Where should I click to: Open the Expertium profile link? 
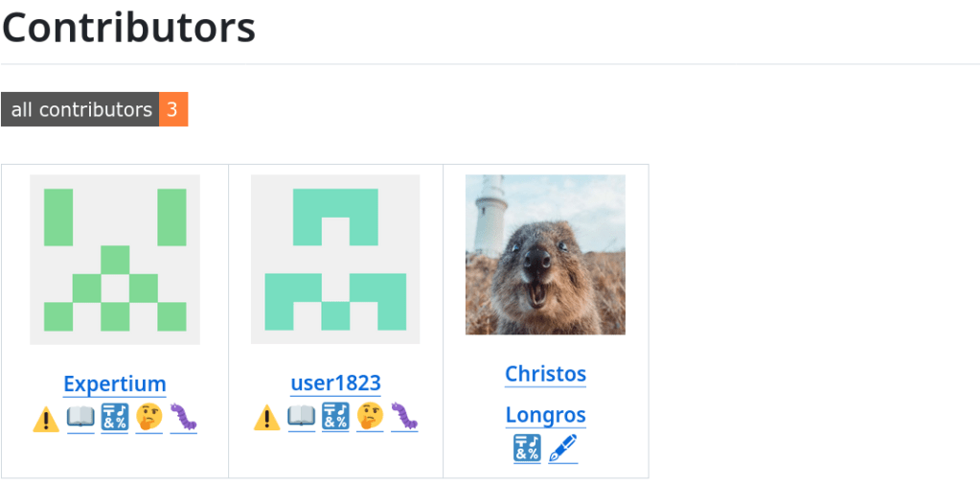(115, 384)
